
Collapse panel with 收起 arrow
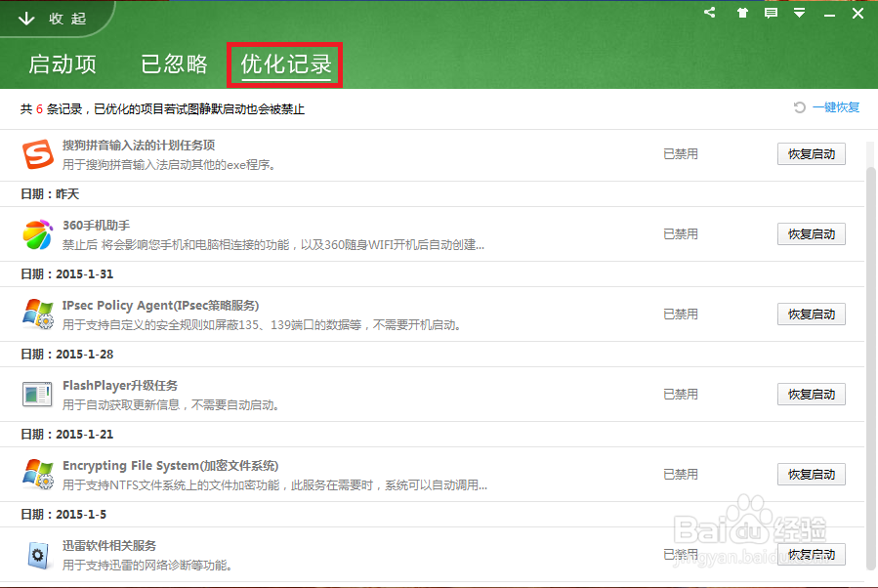[x=52, y=19]
